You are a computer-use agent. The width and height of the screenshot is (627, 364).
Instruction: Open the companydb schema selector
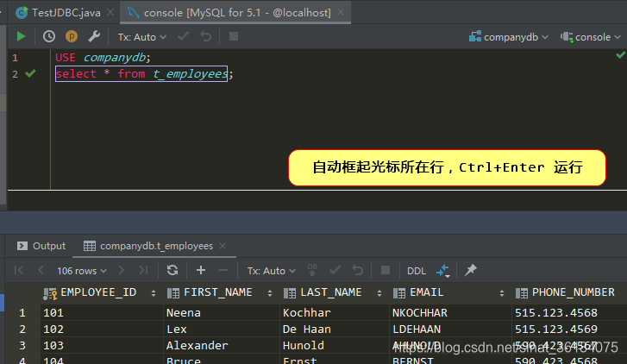pyautogui.click(x=508, y=37)
